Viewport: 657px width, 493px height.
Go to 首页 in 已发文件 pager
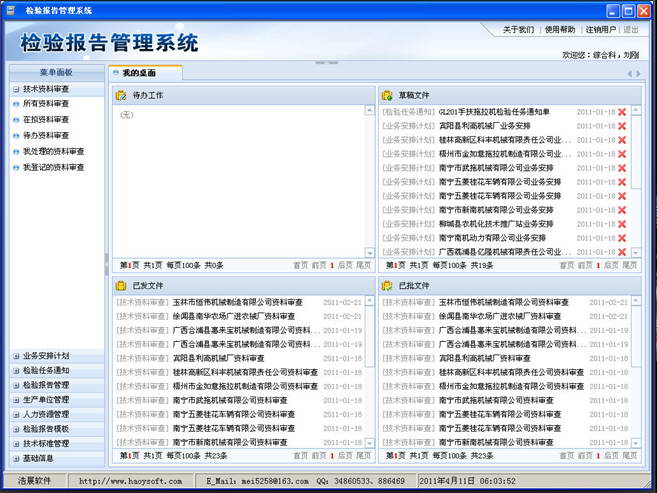[x=300, y=455]
